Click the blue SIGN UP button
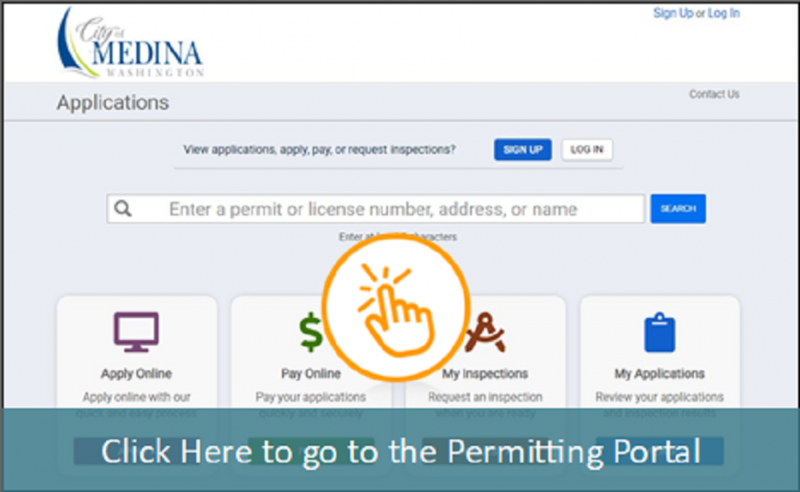800x492 pixels. point(522,150)
